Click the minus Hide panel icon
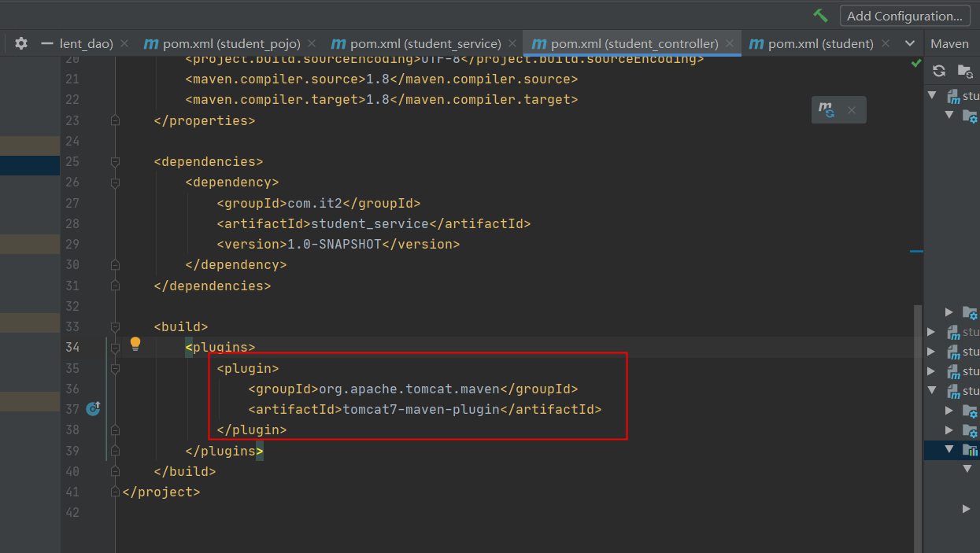This screenshot has width=980, height=553. pos(46,43)
